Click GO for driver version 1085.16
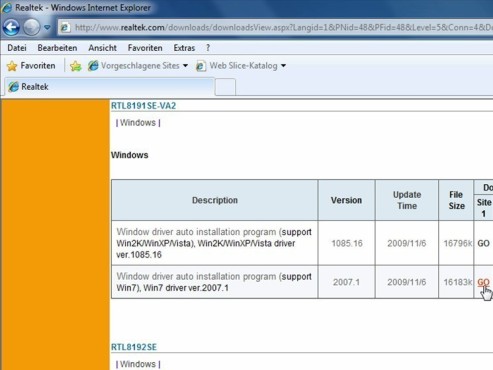 pos(483,243)
